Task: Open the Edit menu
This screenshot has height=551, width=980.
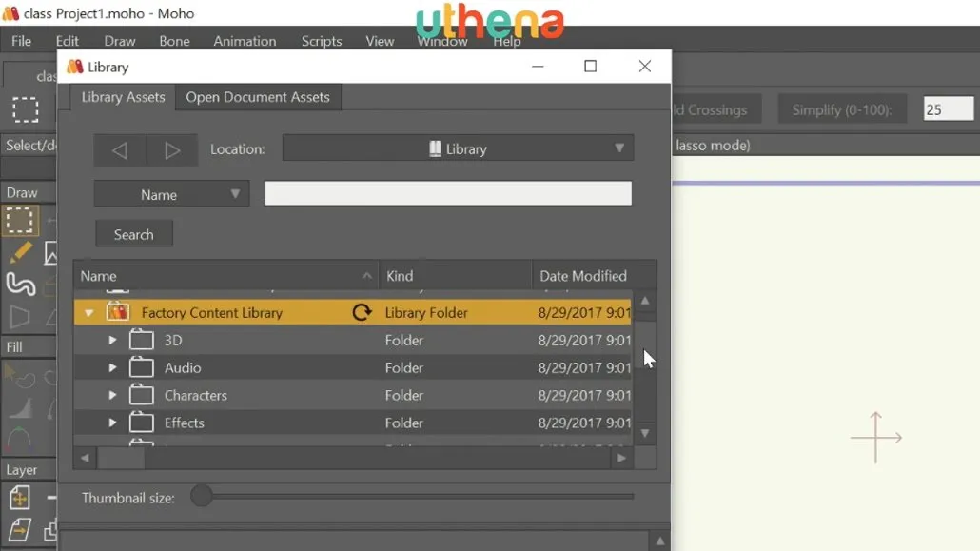Action: coord(67,41)
